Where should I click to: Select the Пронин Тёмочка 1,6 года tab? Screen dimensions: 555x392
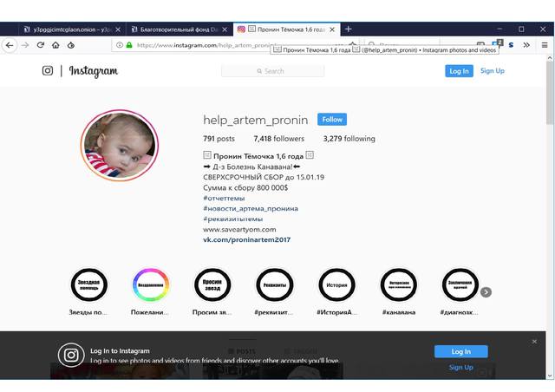coord(287,29)
